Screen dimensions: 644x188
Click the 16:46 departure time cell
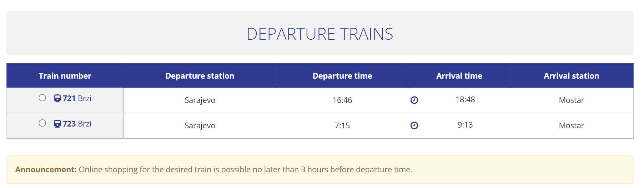(x=342, y=100)
